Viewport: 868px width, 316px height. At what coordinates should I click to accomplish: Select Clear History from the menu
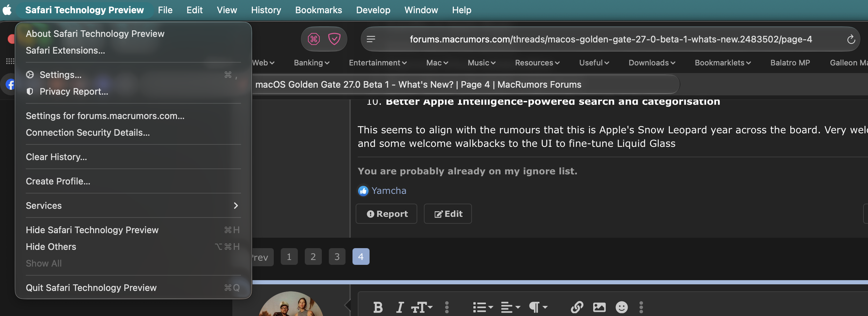(x=133, y=157)
